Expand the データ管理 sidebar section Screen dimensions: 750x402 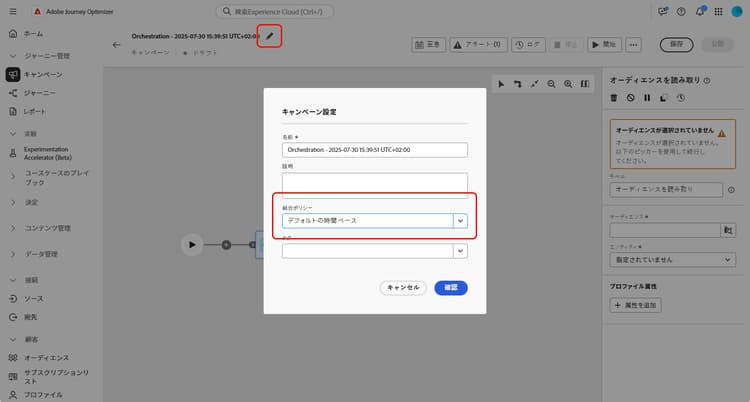13,254
